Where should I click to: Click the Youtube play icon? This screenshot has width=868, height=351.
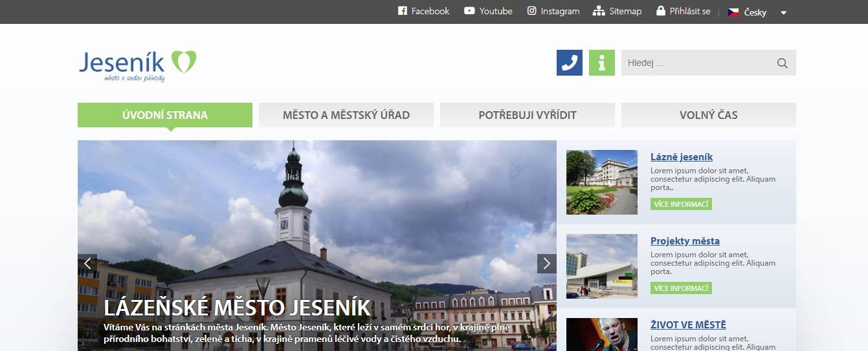[x=469, y=11]
